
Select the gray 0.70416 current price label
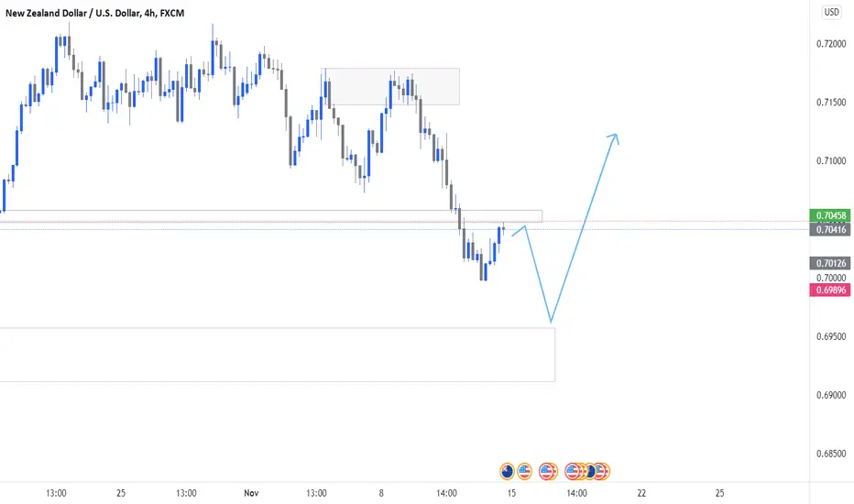click(830, 229)
